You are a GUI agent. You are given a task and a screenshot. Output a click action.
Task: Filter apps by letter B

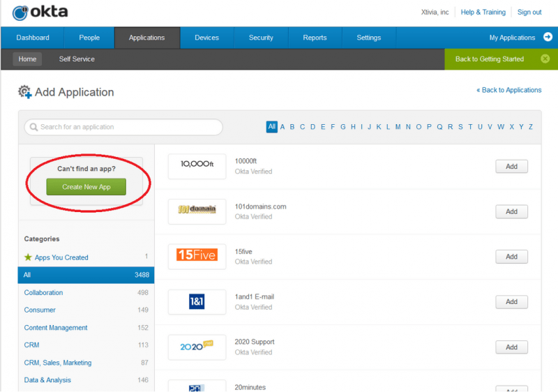[292, 127]
